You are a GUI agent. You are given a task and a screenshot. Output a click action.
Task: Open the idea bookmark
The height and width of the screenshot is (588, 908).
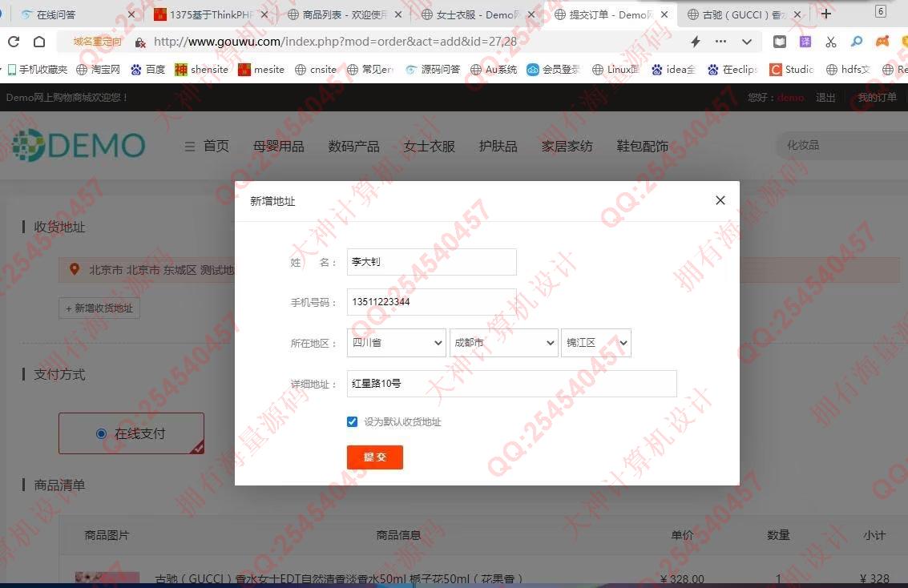click(x=673, y=70)
